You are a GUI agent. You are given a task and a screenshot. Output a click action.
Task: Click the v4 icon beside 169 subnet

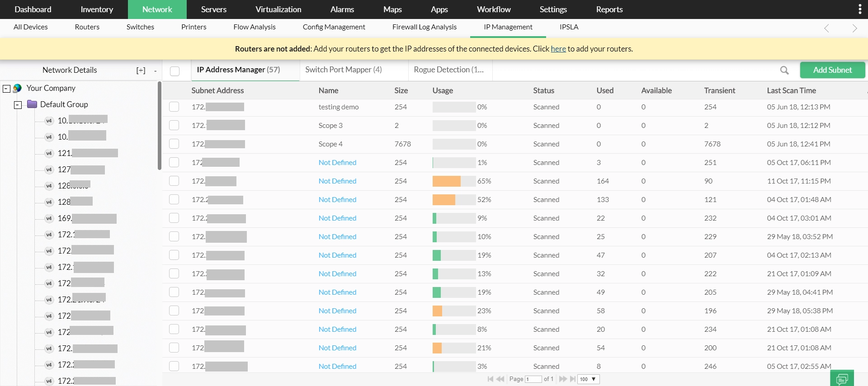tap(49, 218)
